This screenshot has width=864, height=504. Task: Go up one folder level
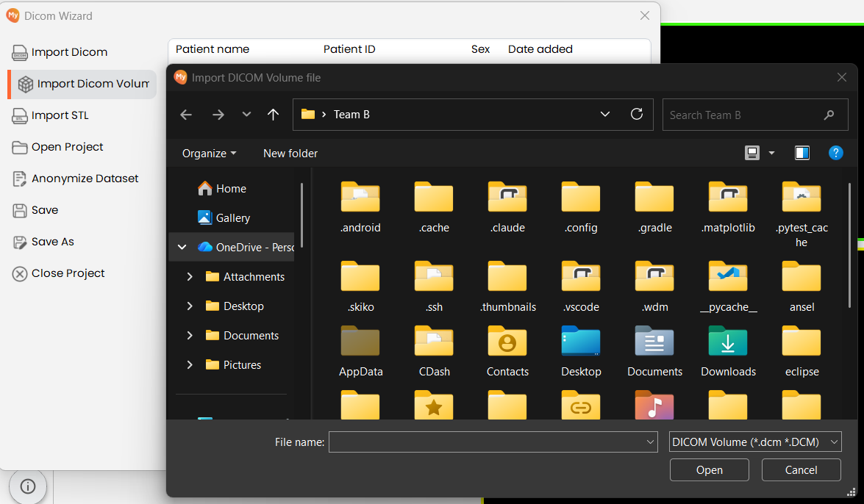[x=273, y=115]
